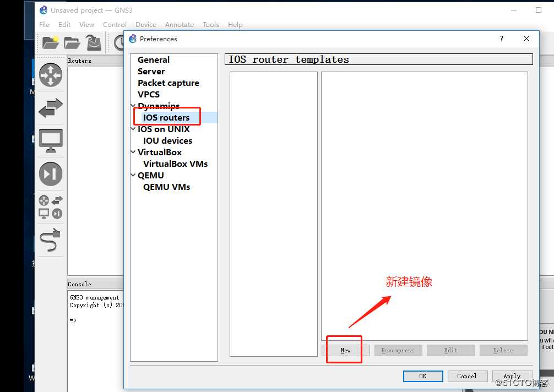Collapse the IOS on UNIX node
554x392 pixels.
pyautogui.click(x=133, y=129)
